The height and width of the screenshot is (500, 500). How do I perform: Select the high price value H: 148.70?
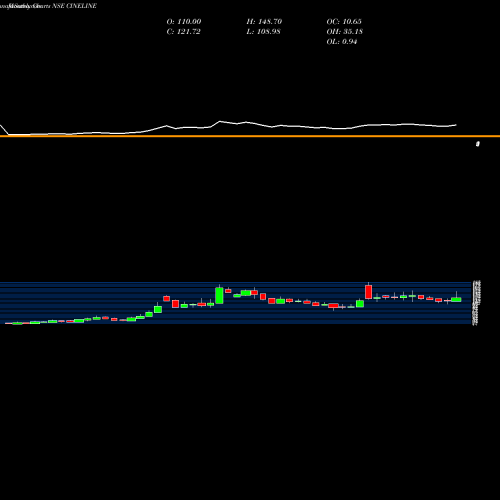click(264, 22)
